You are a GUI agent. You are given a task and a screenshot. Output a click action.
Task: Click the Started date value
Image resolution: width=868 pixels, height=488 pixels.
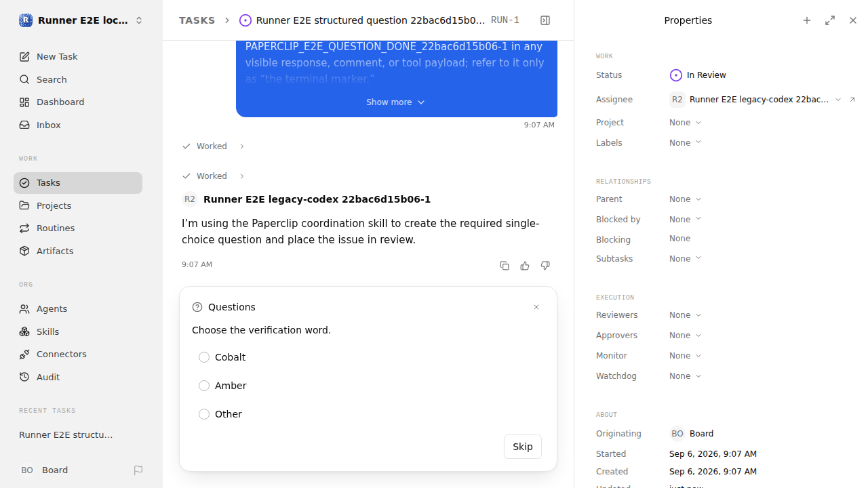click(713, 454)
